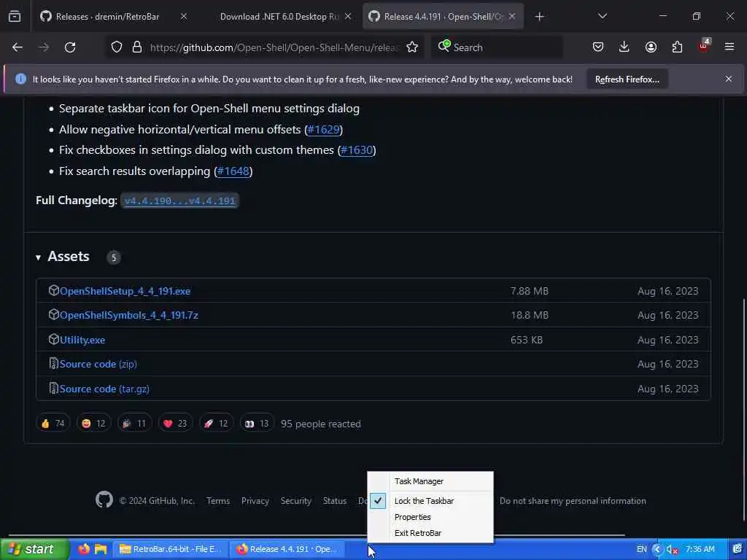Click volume muted tray icon
The width and height of the screenshot is (747, 560).
coord(672,550)
